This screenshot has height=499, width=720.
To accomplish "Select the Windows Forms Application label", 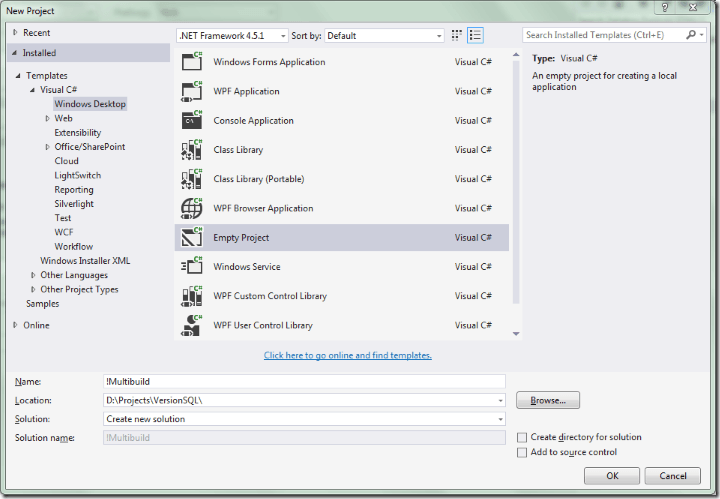I will (x=269, y=62).
